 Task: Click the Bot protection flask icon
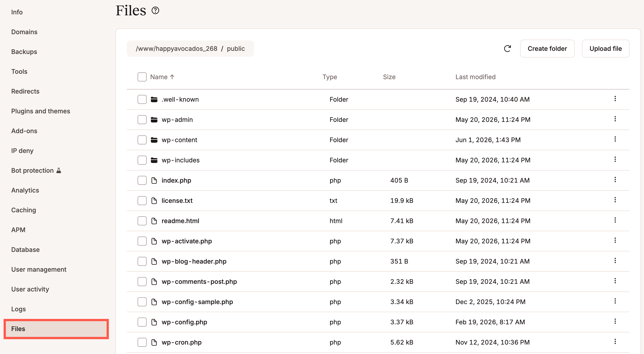click(59, 170)
